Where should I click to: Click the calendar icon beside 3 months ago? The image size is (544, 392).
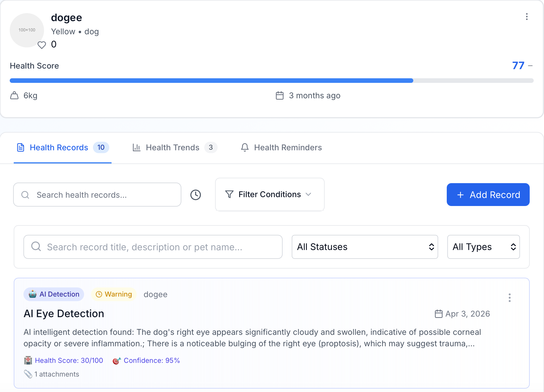(x=280, y=95)
